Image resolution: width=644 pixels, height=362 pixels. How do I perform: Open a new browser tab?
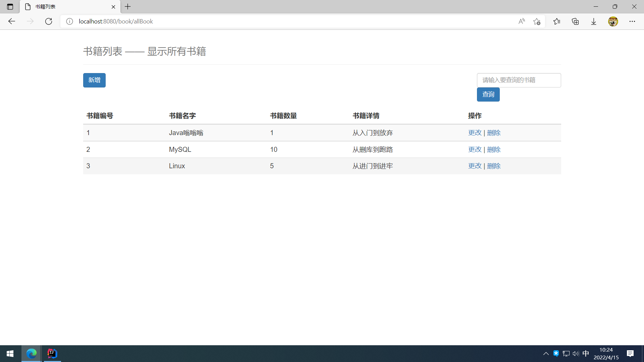[128, 7]
